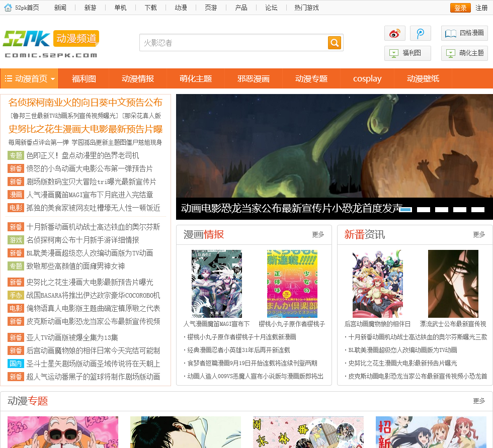Open 产品 in top menu
The height and width of the screenshot is (448, 493).
click(x=241, y=8)
